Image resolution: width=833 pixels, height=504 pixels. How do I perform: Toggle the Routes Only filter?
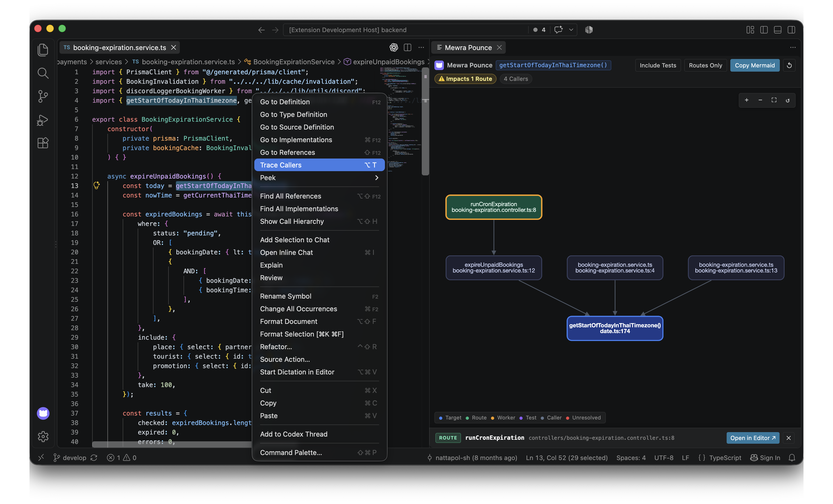(x=705, y=65)
